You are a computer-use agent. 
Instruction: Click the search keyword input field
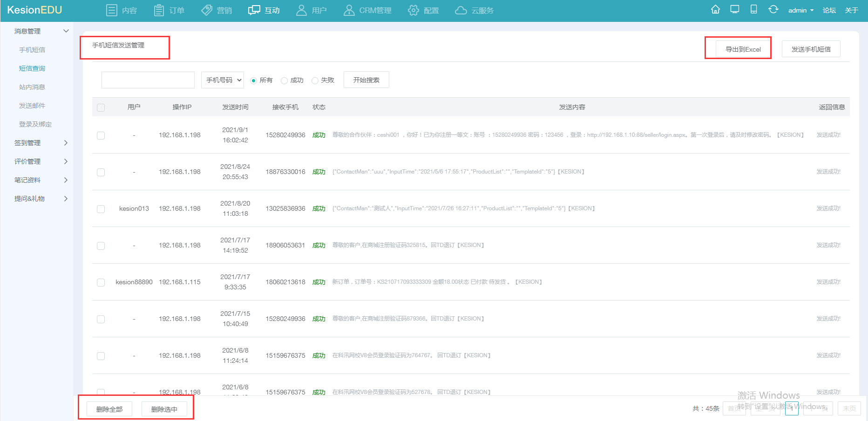coord(148,80)
